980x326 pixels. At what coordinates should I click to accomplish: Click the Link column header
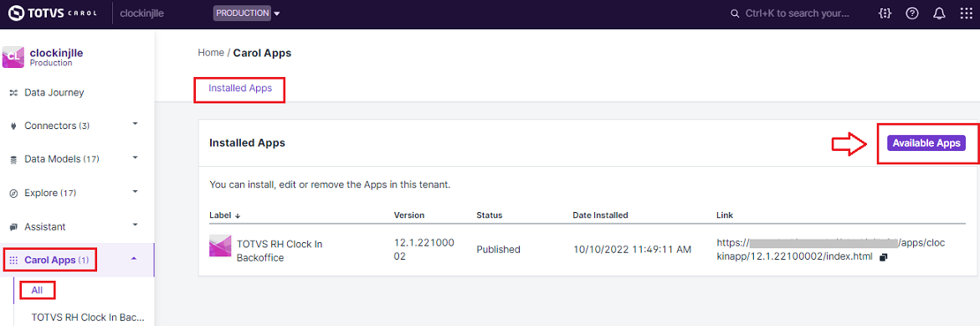[x=725, y=215]
